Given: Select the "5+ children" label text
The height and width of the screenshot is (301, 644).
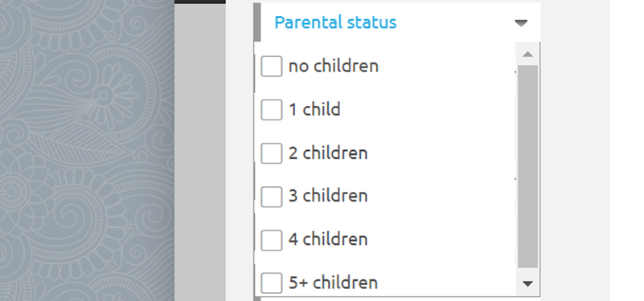Looking at the screenshot, I should [333, 283].
